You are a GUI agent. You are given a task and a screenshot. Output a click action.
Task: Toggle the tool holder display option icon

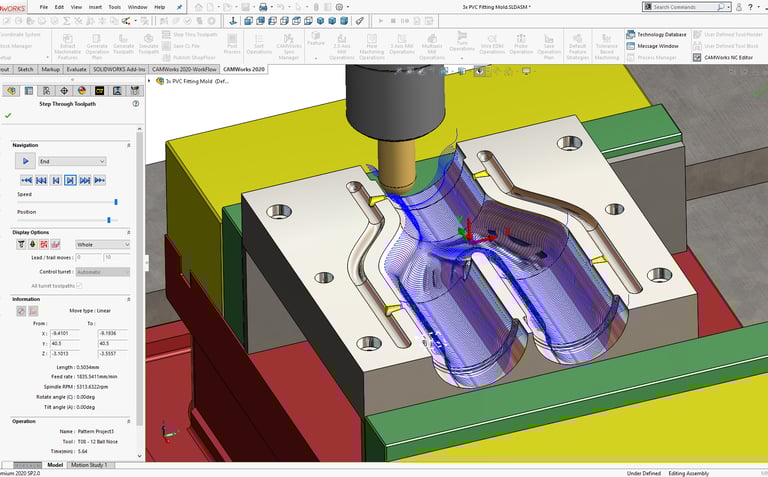click(32, 244)
